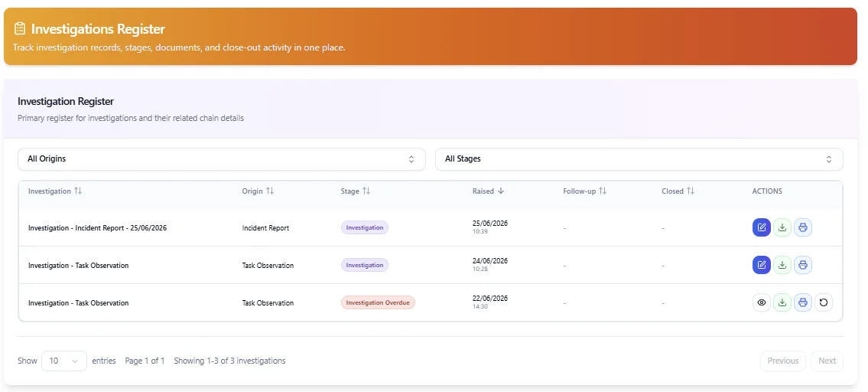Sort table by Stage column
Screen dimensions: 868x392
point(356,191)
